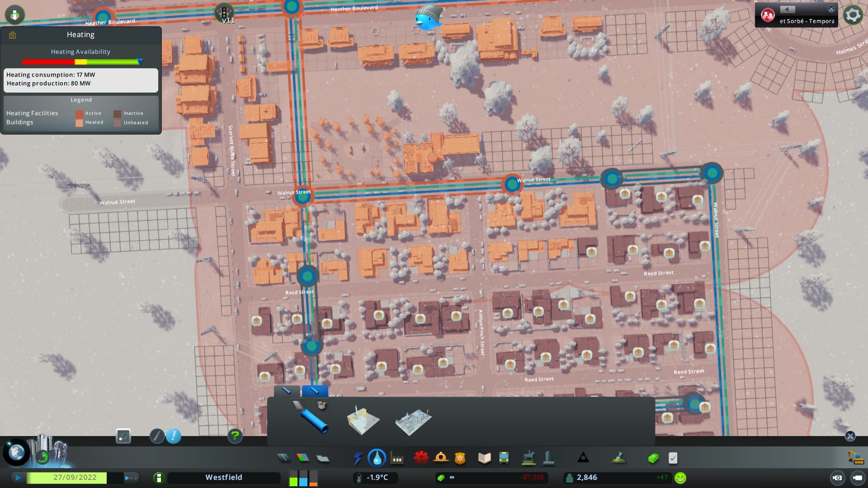Click the Heating Availability gradient bar
Image resolution: width=868 pixels, height=488 pixels.
pyautogui.click(x=81, y=62)
